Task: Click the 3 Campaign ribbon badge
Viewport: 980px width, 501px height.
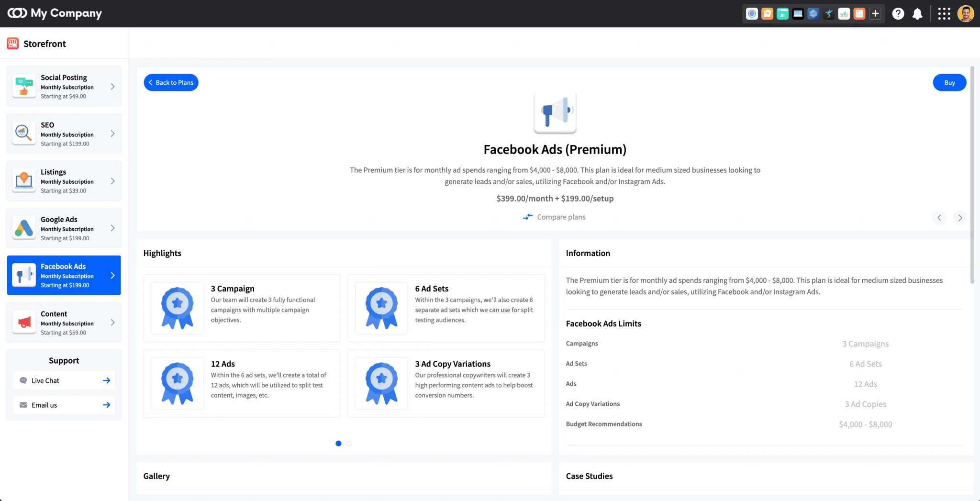Action: coord(178,308)
